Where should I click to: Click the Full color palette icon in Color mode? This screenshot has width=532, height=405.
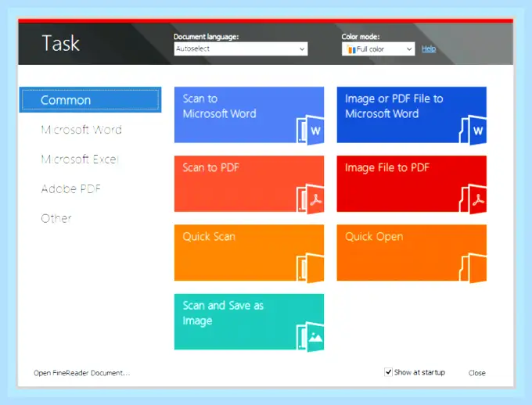click(x=351, y=49)
